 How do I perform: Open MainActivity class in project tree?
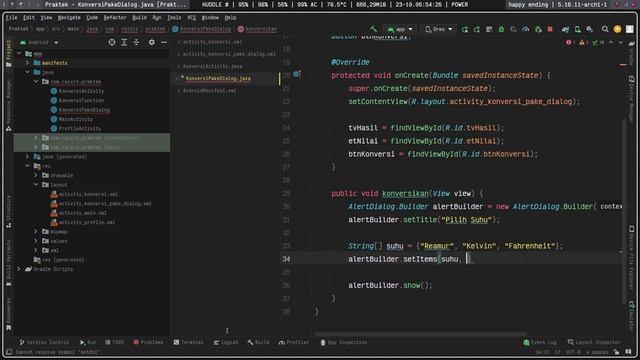tap(72, 119)
